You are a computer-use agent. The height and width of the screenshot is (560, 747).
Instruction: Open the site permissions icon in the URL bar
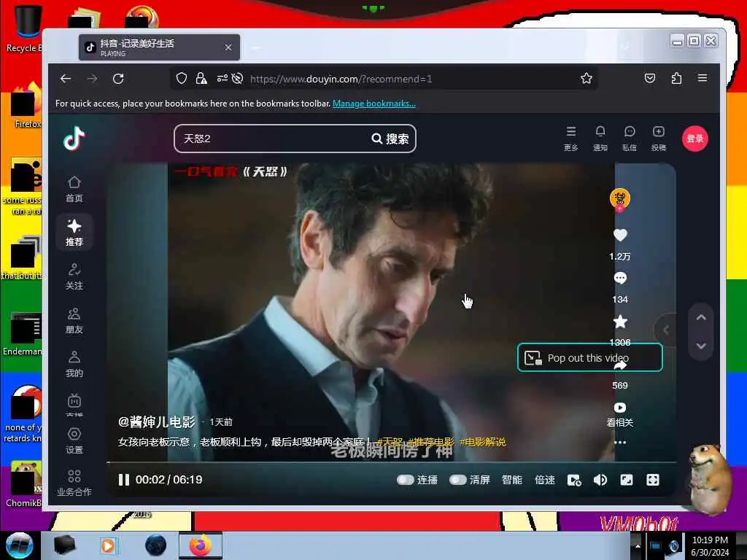coord(222,78)
